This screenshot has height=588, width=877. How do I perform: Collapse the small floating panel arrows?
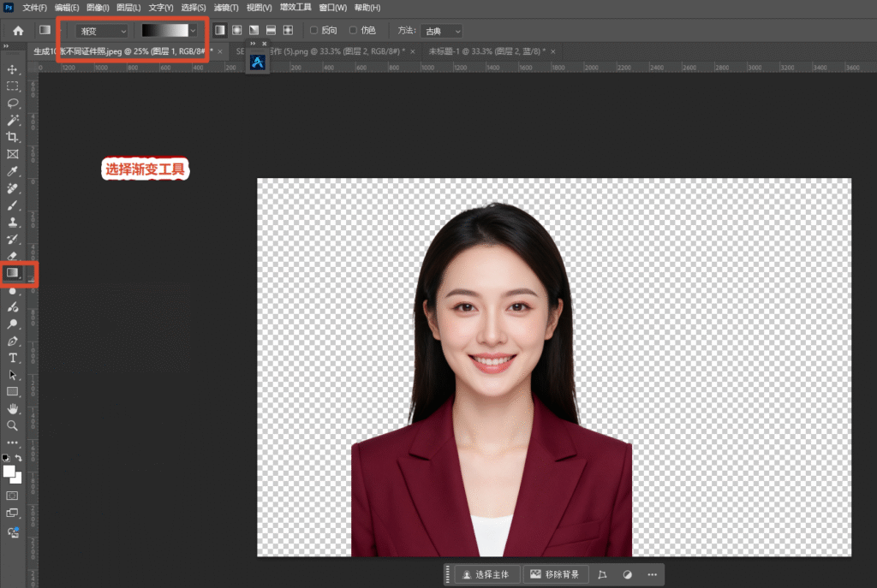pos(253,44)
